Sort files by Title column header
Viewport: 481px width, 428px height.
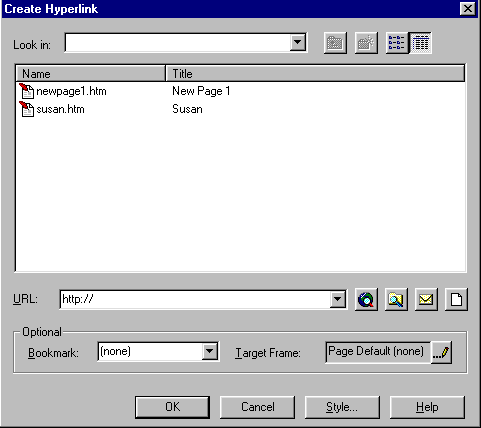(x=315, y=74)
